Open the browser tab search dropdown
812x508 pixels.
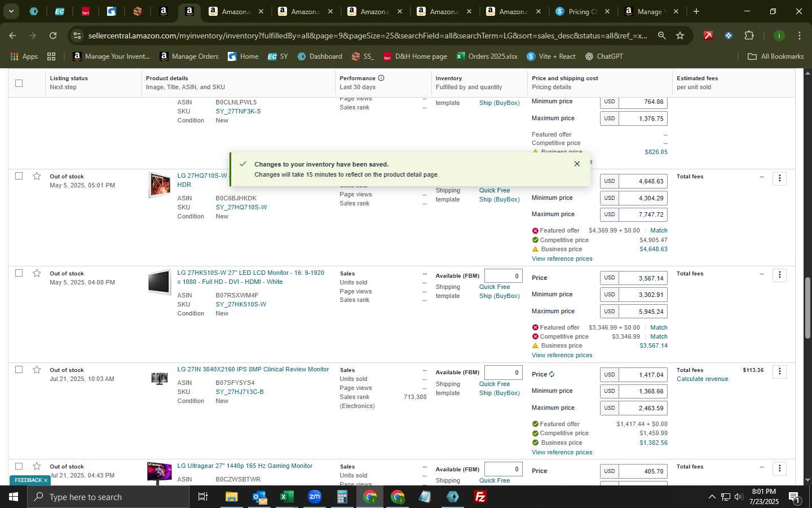[11, 11]
